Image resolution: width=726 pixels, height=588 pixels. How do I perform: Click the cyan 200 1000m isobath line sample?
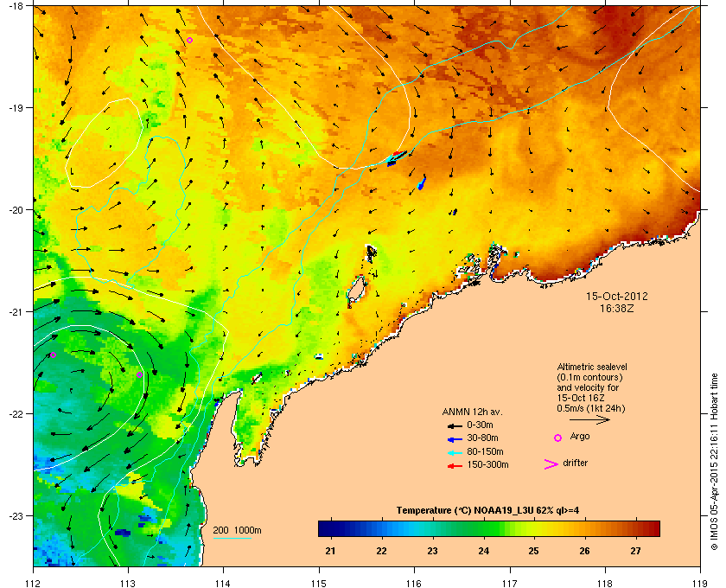click(x=232, y=538)
